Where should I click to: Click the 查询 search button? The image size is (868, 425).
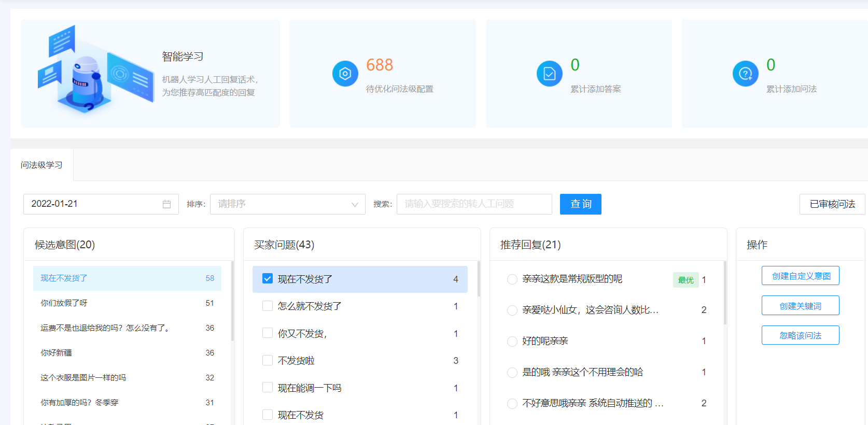pyautogui.click(x=581, y=204)
